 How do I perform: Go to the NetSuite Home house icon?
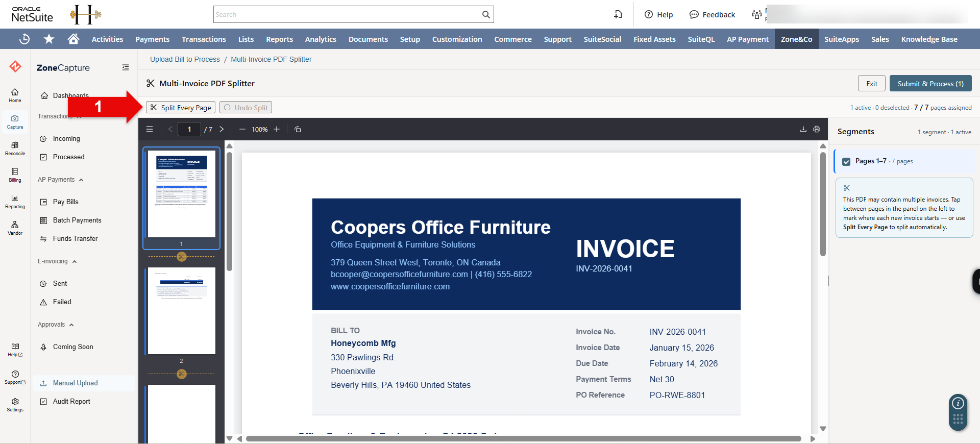click(73, 39)
